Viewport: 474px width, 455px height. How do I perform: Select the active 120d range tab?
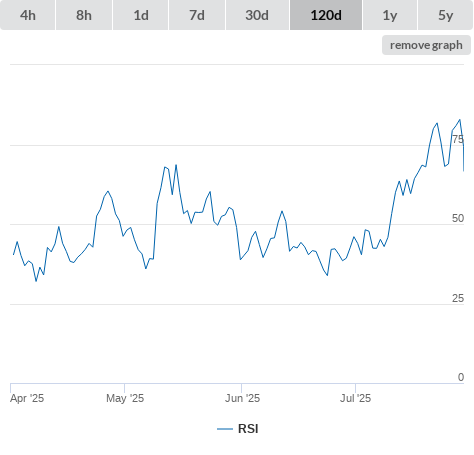click(326, 15)
